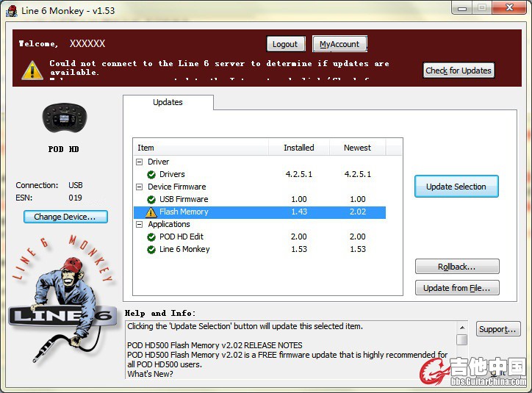Select the Line 6 Monkey row

pyautogui.click(x=259, y=249)
